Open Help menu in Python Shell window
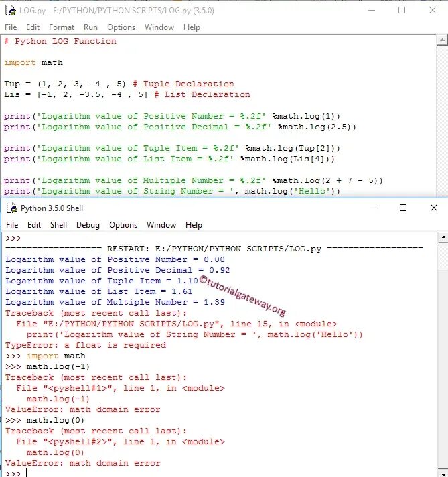Screen dimensions: 448x477 click(x=194, y=225)
